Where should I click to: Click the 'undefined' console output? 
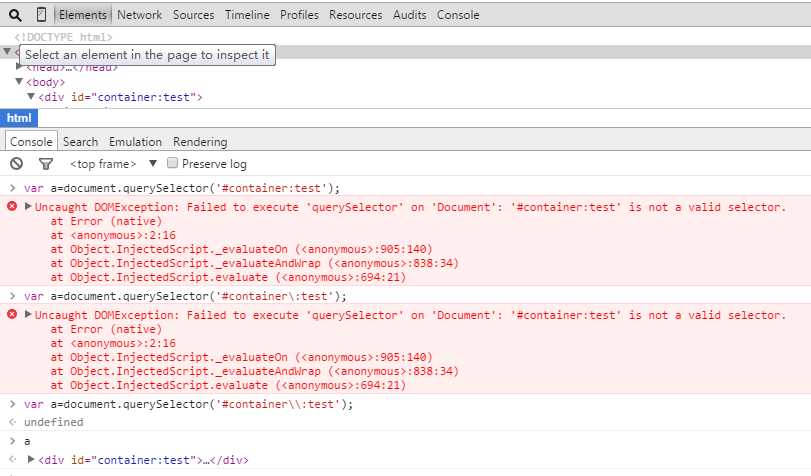pos(53,422)
